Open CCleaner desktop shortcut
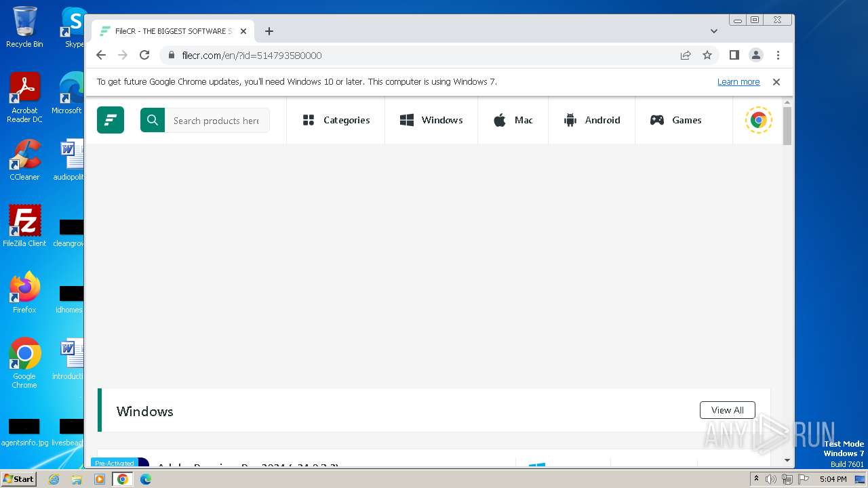Image resolution: width=868 pixels, height=488 pixels. (24, 160)
